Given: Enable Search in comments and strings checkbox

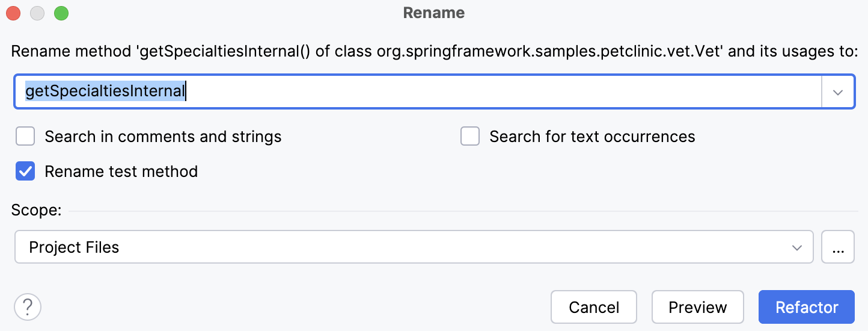Looking at the screenshot, I should coord(25,137).
